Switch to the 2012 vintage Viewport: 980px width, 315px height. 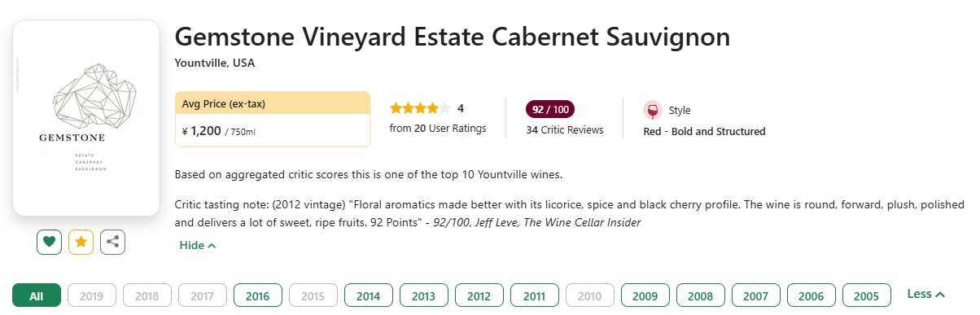coord(479,295)
